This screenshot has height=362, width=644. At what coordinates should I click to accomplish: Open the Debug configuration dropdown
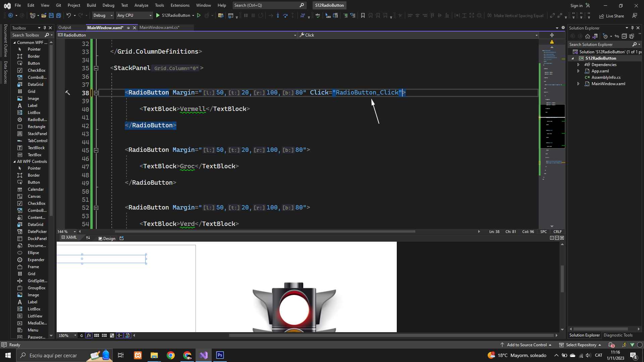click(103, 15)
